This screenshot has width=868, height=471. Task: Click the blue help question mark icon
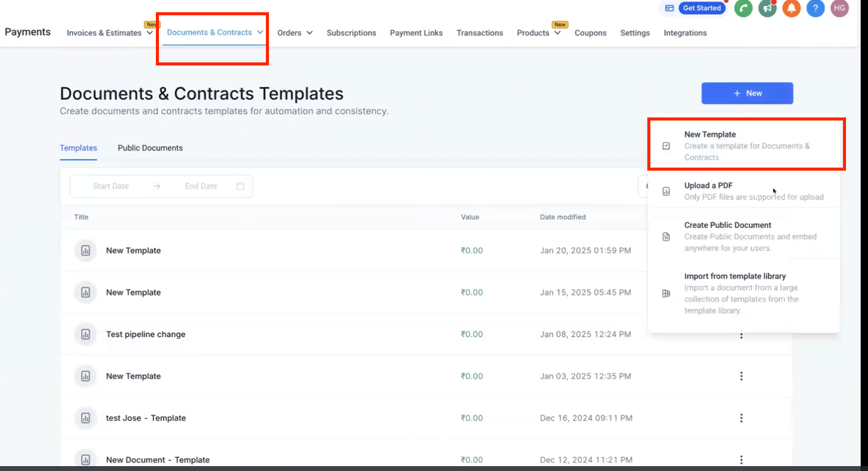click(815, 9)
